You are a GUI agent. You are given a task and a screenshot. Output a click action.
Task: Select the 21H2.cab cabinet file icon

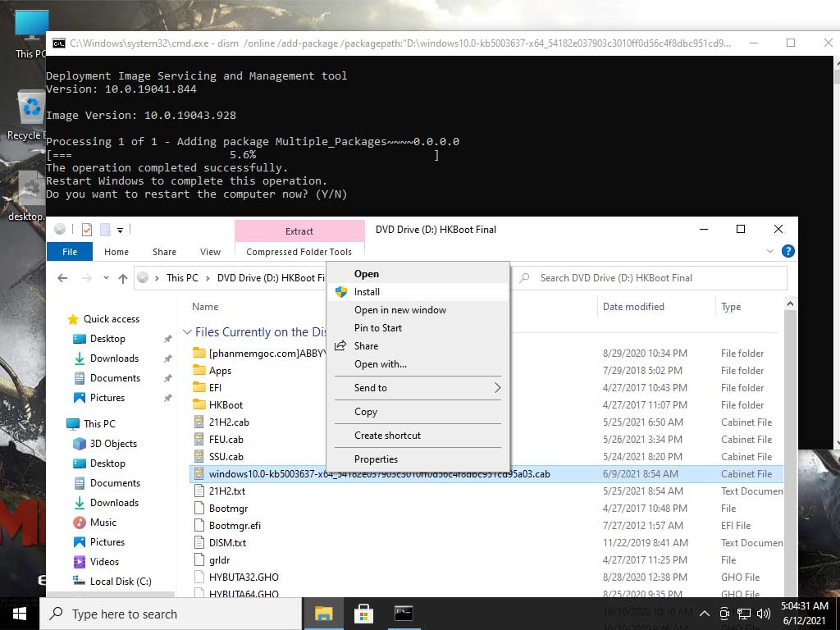[199, 422]
